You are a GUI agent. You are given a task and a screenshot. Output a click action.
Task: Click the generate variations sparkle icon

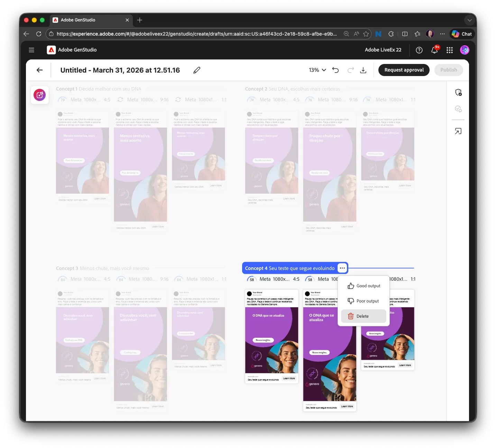click(40, 95)
